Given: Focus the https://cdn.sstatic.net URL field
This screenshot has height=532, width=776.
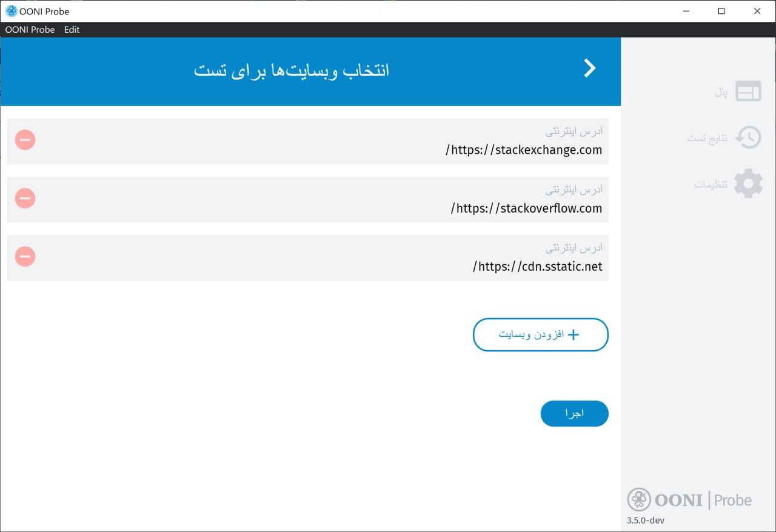Looking at the screenshot, I should point(538,266).
